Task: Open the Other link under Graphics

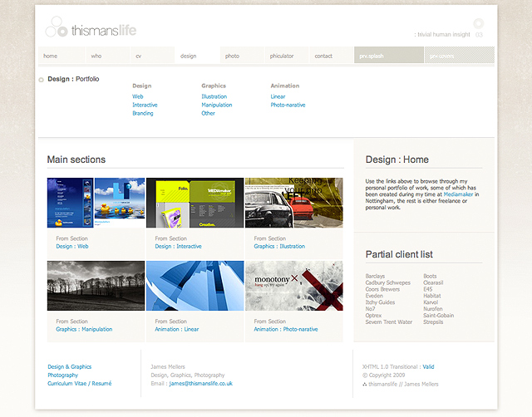Action: coord(208,113)
